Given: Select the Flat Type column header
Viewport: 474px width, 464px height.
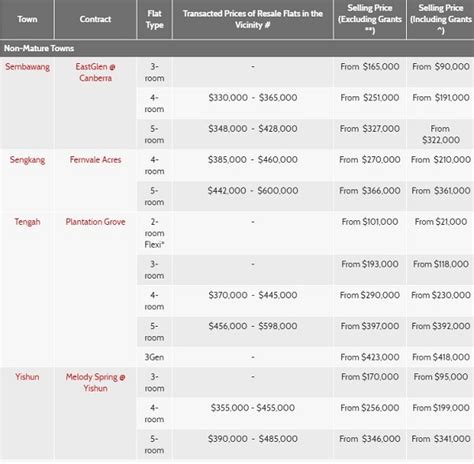Looking at the screenshot, I should point(154,19).
